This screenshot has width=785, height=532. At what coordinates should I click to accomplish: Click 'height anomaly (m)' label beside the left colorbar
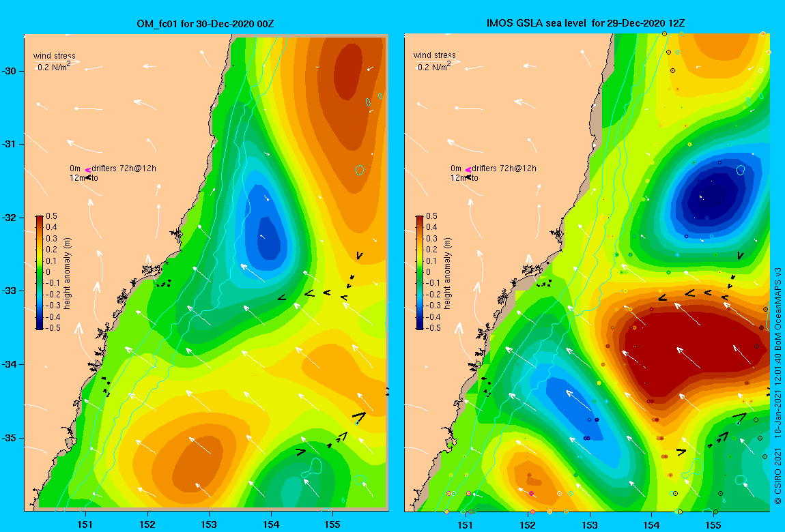click(x=68, y=273)
